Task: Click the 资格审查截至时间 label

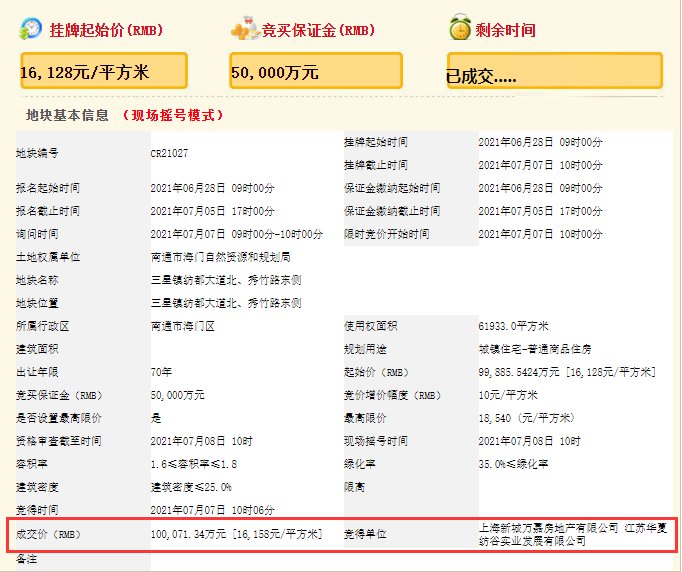Action: [59, 442]
